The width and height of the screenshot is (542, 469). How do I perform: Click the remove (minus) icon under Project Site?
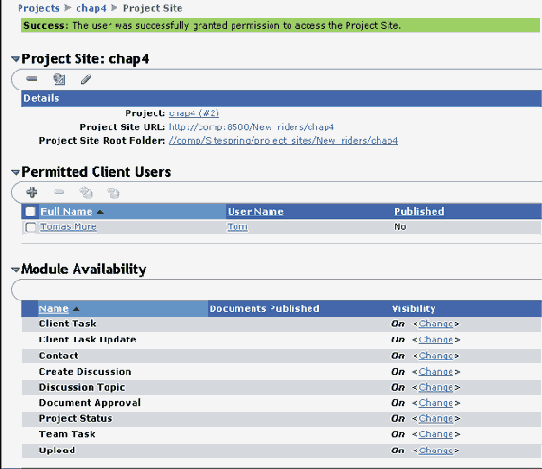(32, 79)
